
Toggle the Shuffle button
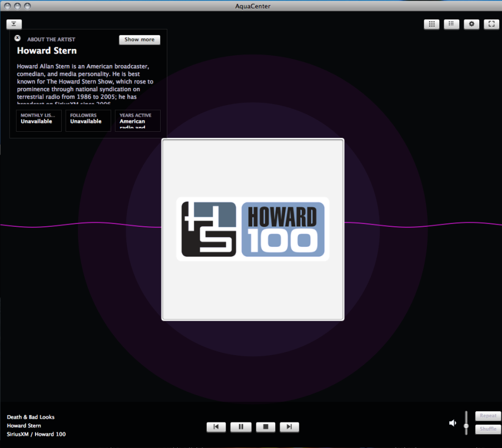[x=488, y=429]
